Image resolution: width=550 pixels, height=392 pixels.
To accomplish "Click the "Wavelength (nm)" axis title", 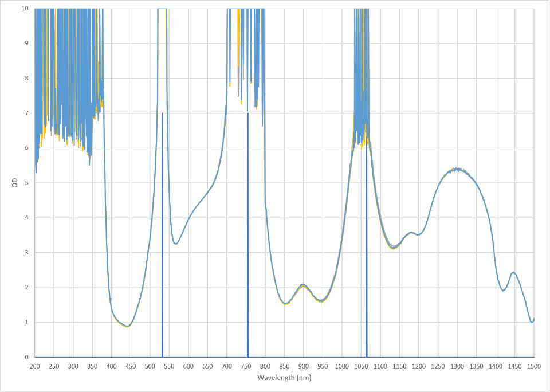I will 284,378.
